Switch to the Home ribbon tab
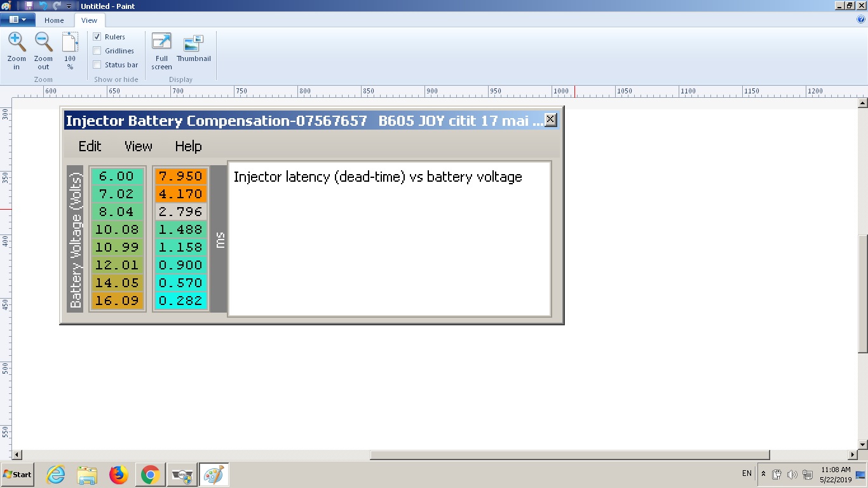The height and width of the screenshot is (488, 868). click(x=54, y=20)
